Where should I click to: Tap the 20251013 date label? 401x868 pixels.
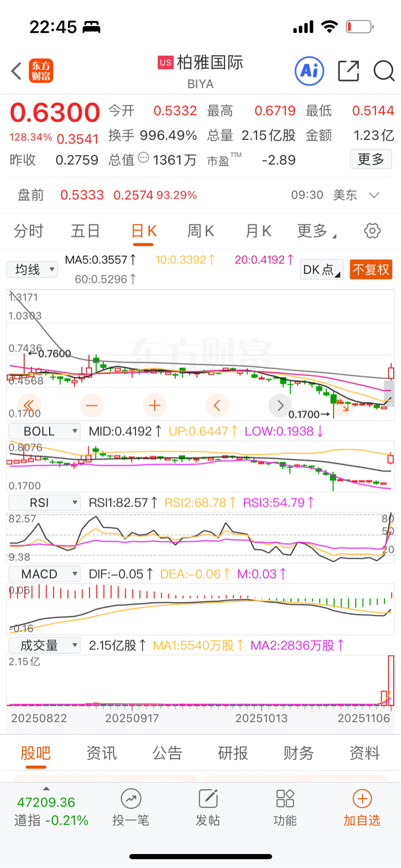261,718
